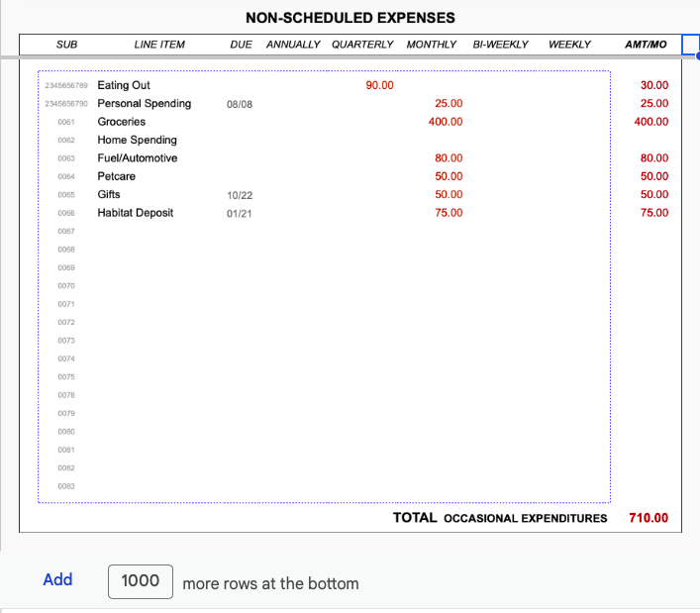Select the Personal Spending cell

(x=144, y=104)
